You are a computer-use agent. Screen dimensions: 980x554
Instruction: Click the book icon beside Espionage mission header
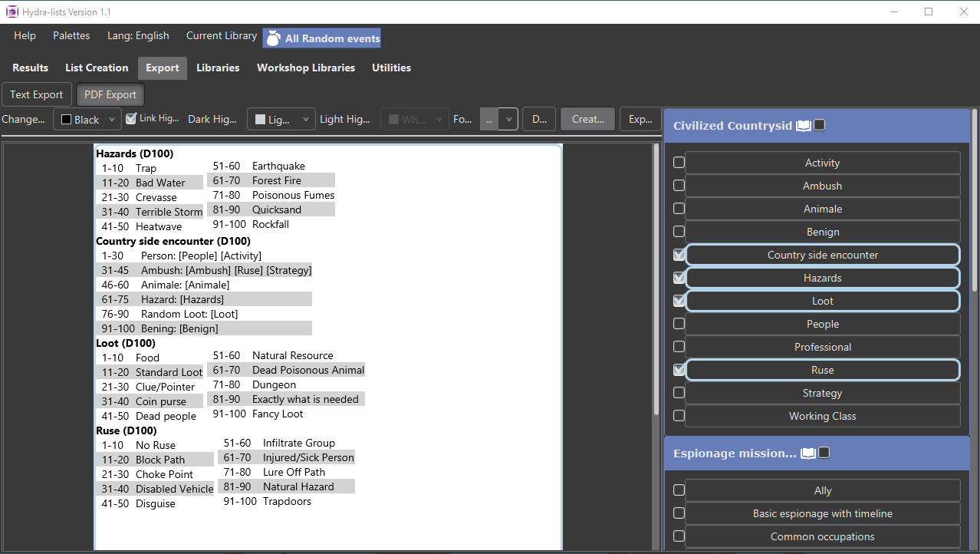click(x=807, y=453)
